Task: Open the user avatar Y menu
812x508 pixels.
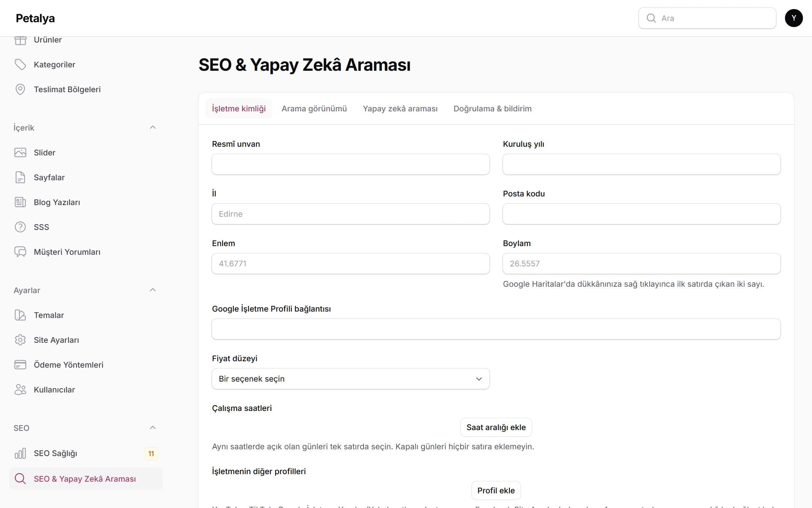Action: (x=794, y=18)
